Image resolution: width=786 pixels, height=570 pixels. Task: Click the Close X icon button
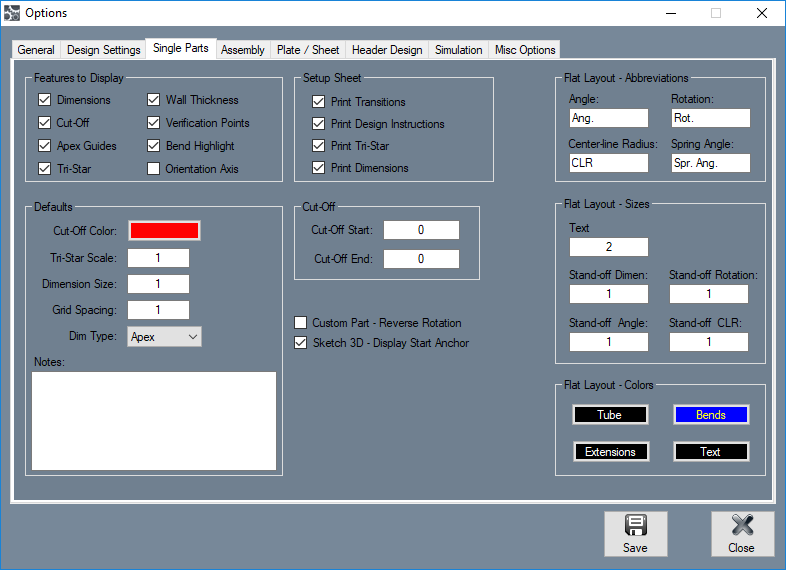(741, 527)
